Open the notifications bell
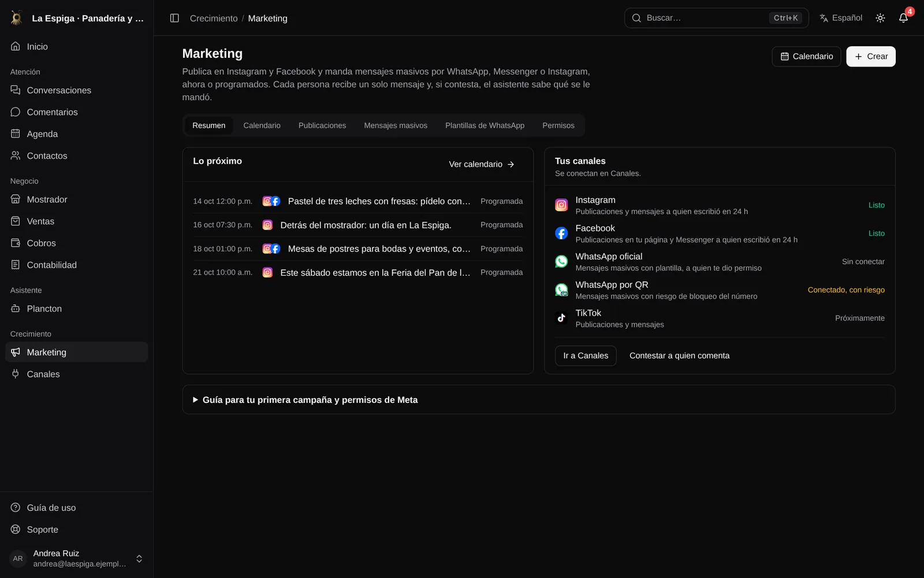The image size is (924, 578). (903, 18)
